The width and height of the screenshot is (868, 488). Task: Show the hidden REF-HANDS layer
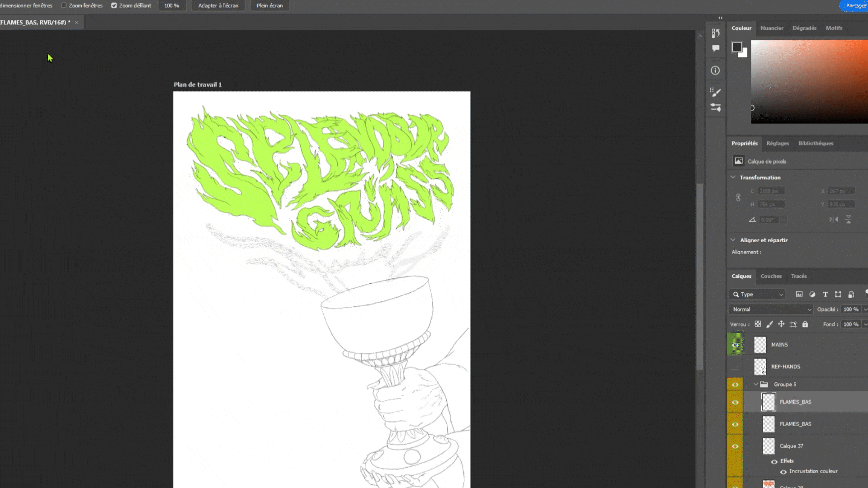point(735,366)
